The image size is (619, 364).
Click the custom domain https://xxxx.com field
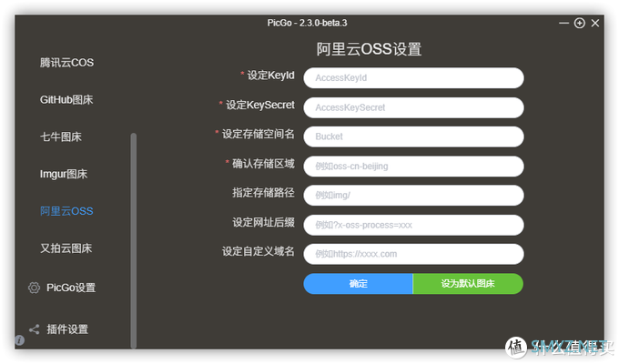413,254
